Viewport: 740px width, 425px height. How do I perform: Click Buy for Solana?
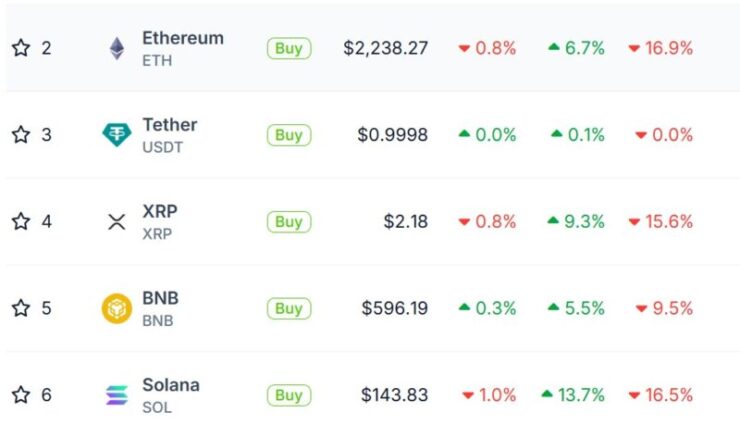(289, 395)
